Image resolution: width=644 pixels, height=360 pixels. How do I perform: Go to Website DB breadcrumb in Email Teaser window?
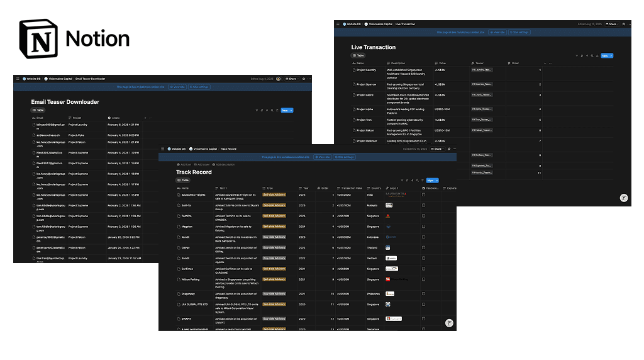[31, 79]
